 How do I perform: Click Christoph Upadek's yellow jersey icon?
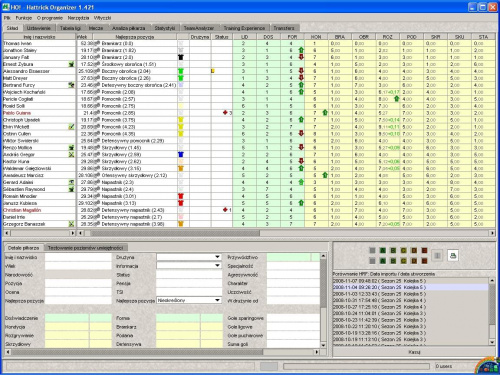tap(181, 120)
